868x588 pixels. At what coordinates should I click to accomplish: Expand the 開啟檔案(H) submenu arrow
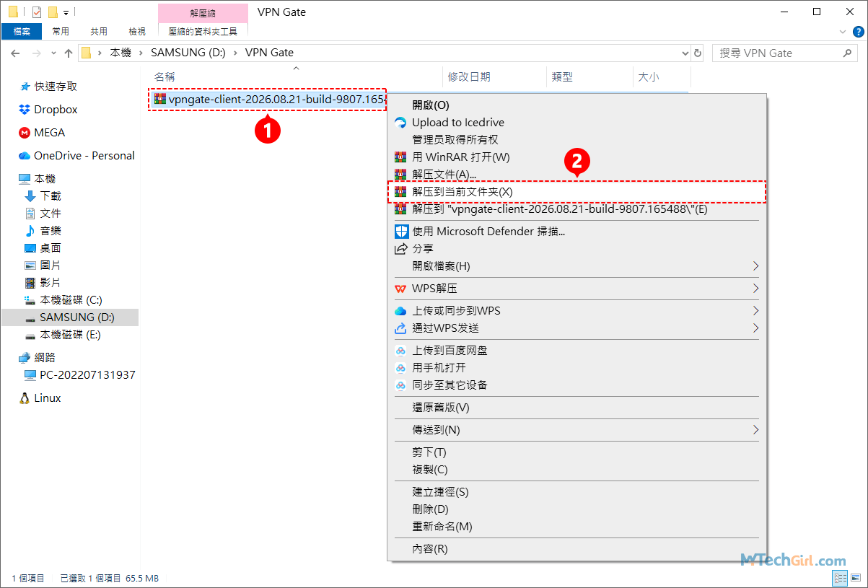[755, 266]
